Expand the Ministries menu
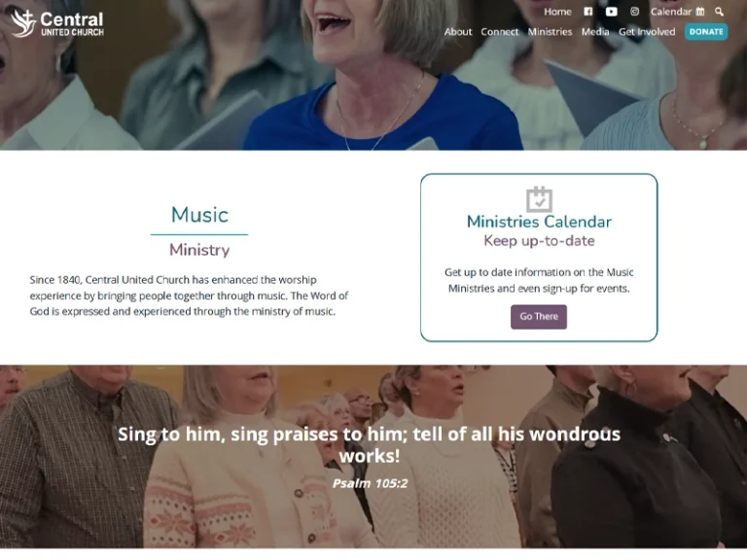747x560 pixels. [x=550, y=32]
